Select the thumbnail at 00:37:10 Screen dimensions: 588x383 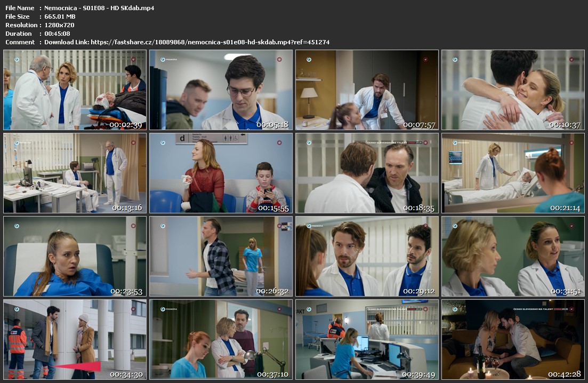tap(221, 340)
